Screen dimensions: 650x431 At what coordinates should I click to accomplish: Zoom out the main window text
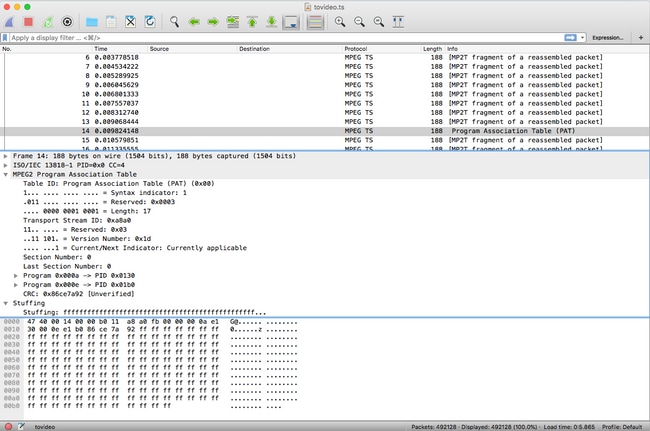click(359, 22)
